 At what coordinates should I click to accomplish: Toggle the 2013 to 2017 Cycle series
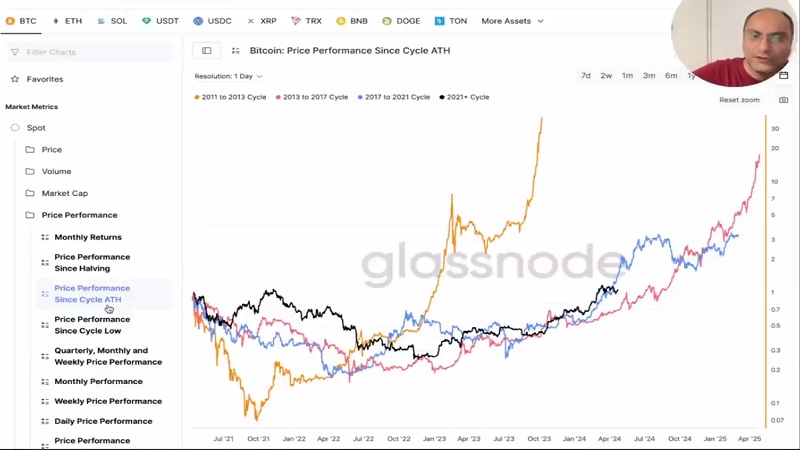315,97
